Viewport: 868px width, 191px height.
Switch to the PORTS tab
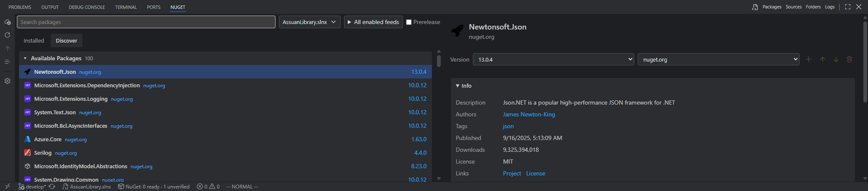(153, 7)
